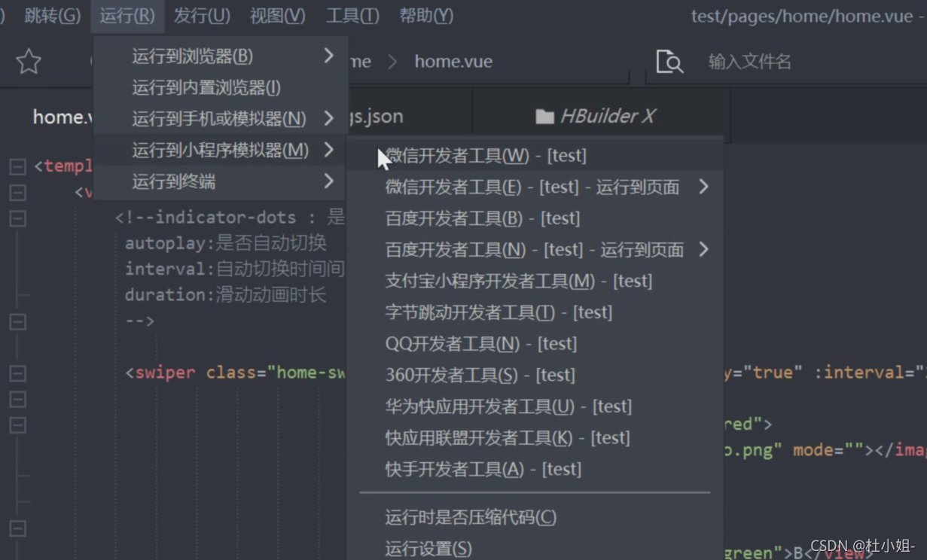
Task: Expand the 运行到终端 submenu arrow
Action: coord(328,181)
